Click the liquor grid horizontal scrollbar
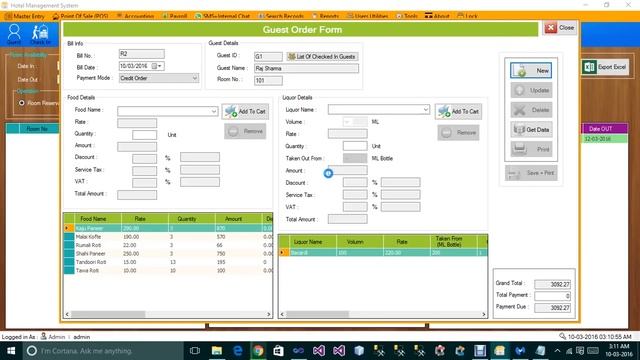Screen dimensions: 640x360 tap(318, 314)
